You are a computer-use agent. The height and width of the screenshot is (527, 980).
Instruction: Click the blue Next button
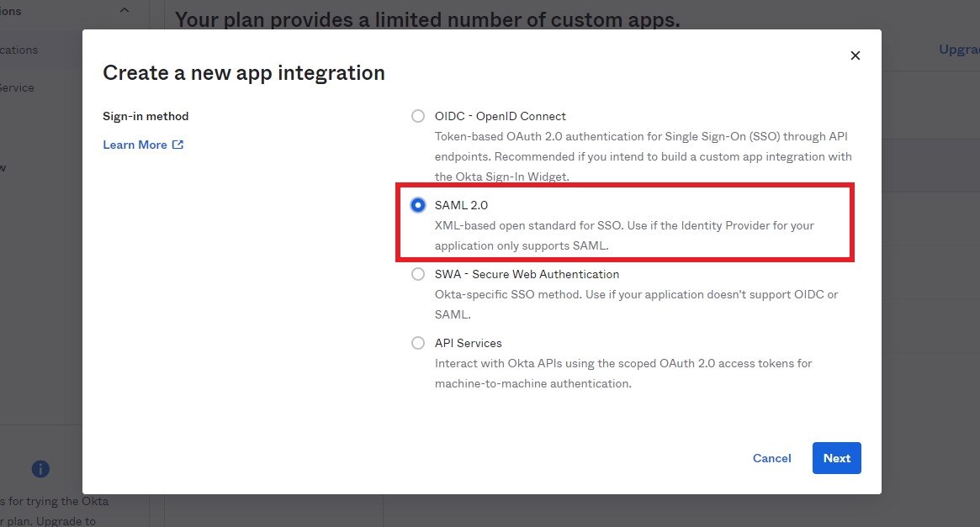(x=836, y=458)
